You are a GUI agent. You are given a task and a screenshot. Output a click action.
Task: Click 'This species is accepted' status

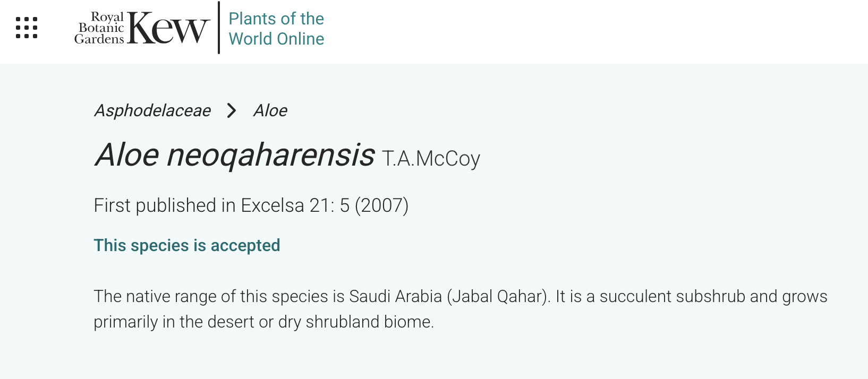click(x=187, y=245)
